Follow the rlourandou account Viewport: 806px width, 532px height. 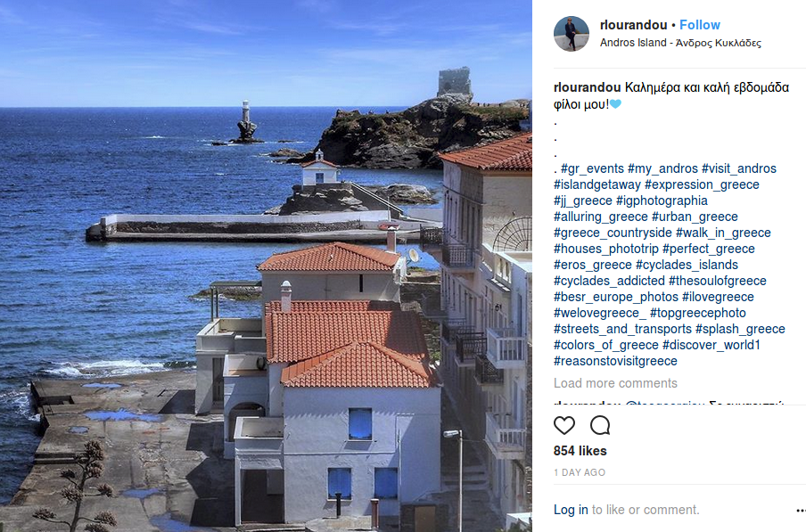click(x=700, y=25)
